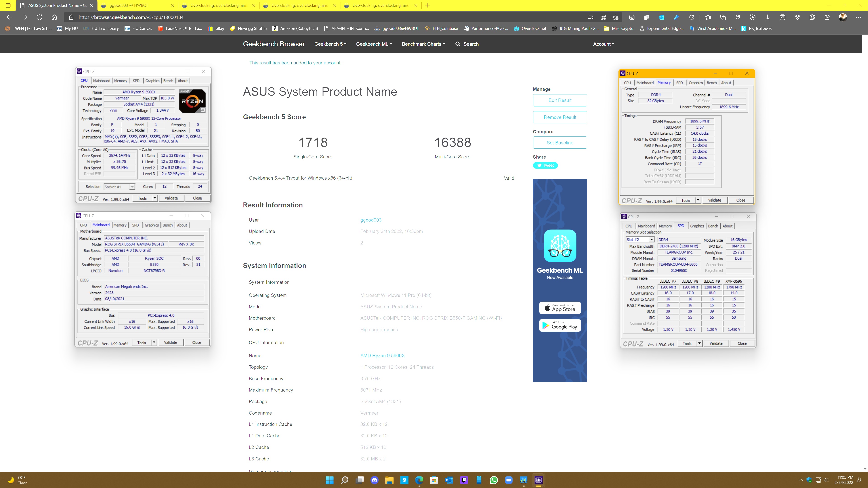Screen dimensions: 868x488
Task: Expand the Geekbench 5 navigation dropdown
Action: point(330,44)
